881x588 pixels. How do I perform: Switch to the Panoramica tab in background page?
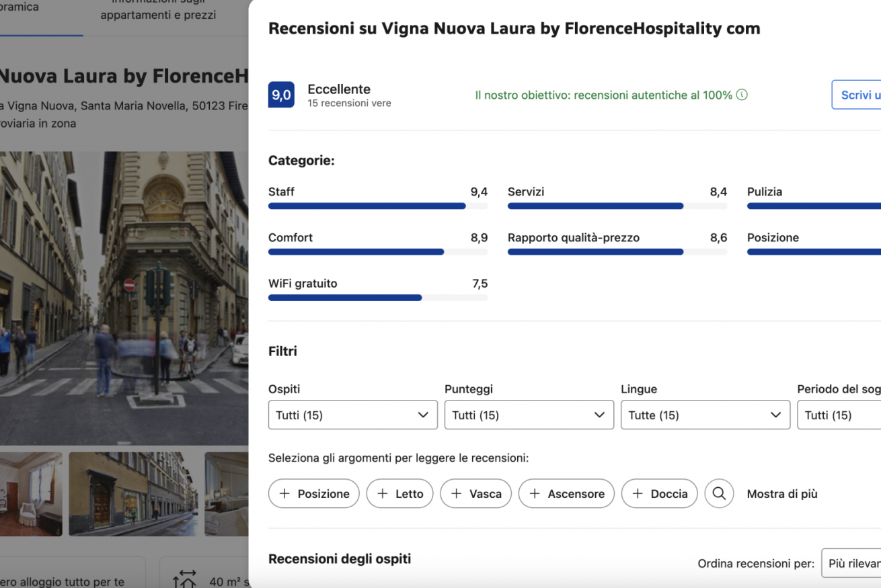(20, 8)
